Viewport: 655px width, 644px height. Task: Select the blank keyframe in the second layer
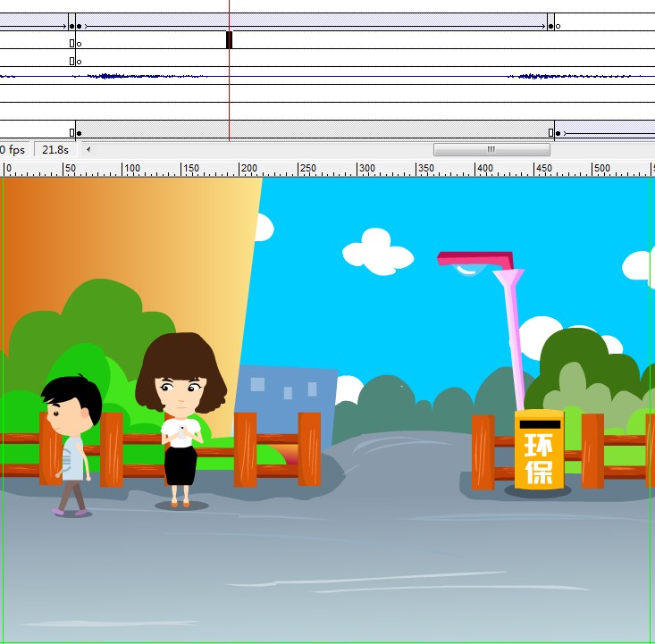point(79,43)
